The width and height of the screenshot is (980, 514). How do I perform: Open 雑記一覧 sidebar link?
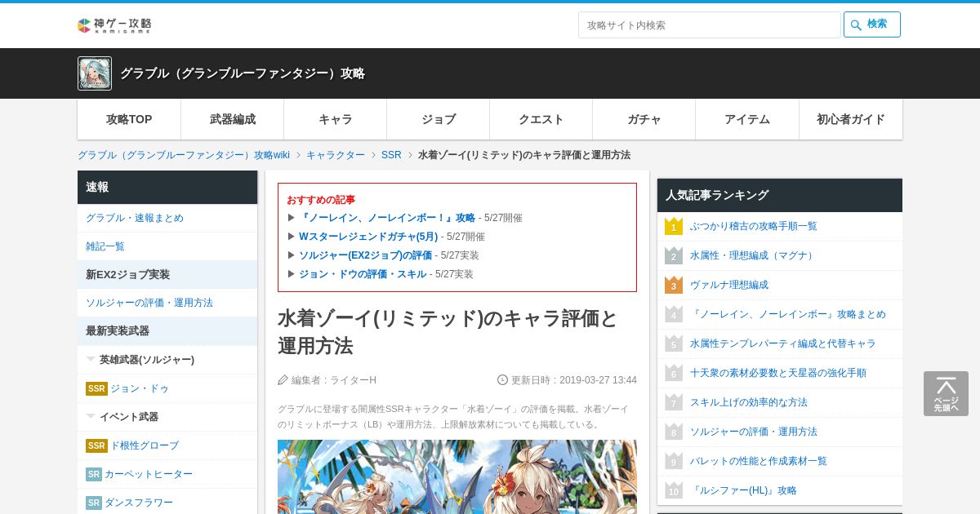tap(105, 246)
